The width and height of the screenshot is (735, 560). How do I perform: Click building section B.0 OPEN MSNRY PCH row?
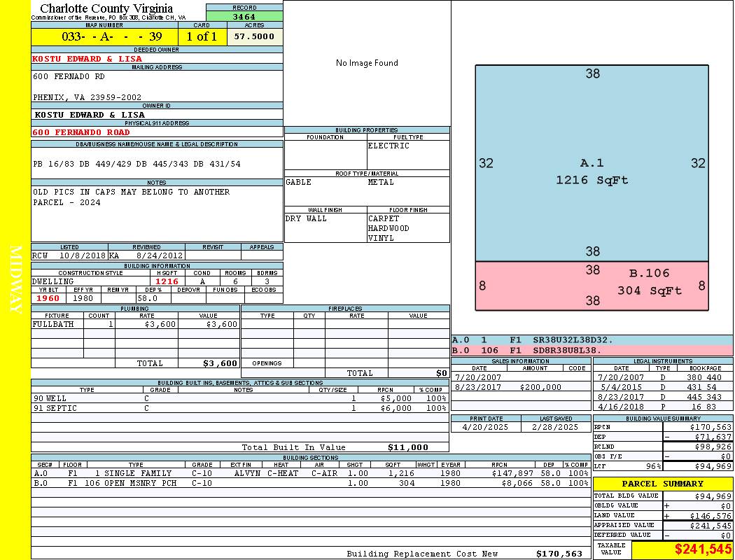click(x=311, y=483)
